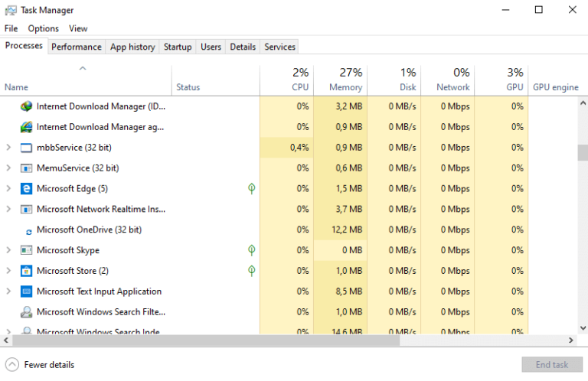Open the Startup tab
This screenshot has height=381, width=588.
click(x=178, y=47)
